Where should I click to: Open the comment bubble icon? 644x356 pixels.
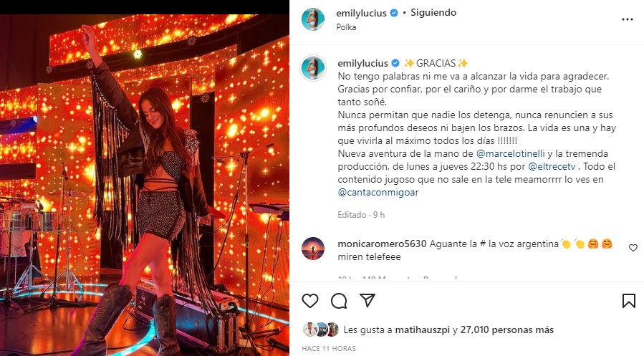coord(339,301)
